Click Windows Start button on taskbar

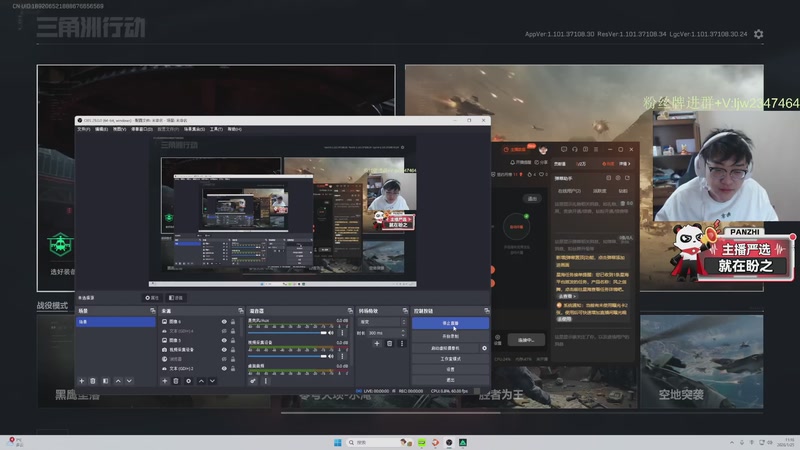pyautogui.click(x=338, y=442)
